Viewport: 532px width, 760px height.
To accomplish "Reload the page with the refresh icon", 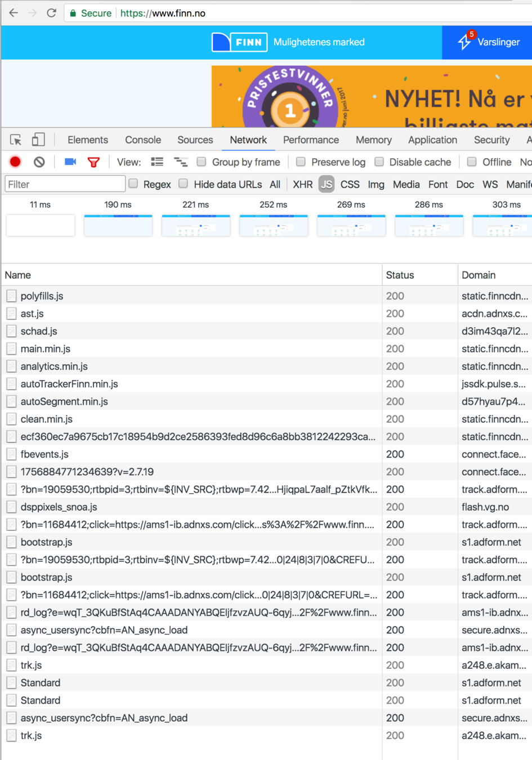I will point(51,12).
